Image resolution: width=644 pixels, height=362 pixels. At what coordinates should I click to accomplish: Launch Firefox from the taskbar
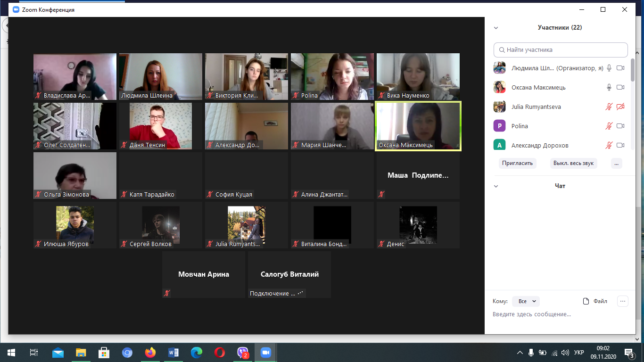pos(150,353)
